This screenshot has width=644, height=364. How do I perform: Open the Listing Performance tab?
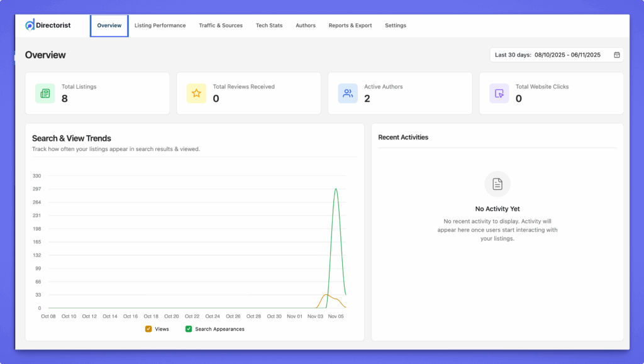[160, 26]
